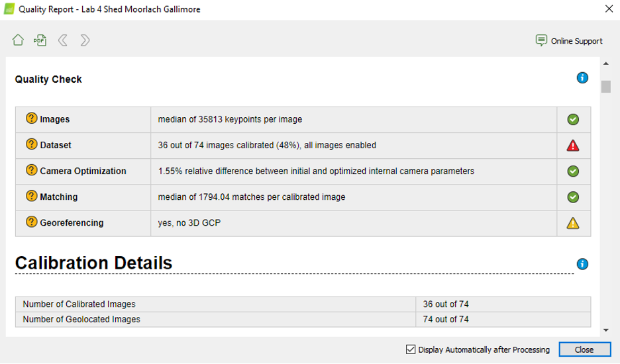Open help for Matching row
This screenshot has width=620, height=364.
click(31, 196)
